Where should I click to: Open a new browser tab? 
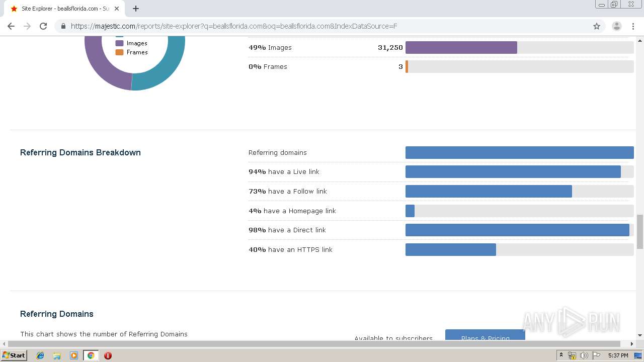136,9
